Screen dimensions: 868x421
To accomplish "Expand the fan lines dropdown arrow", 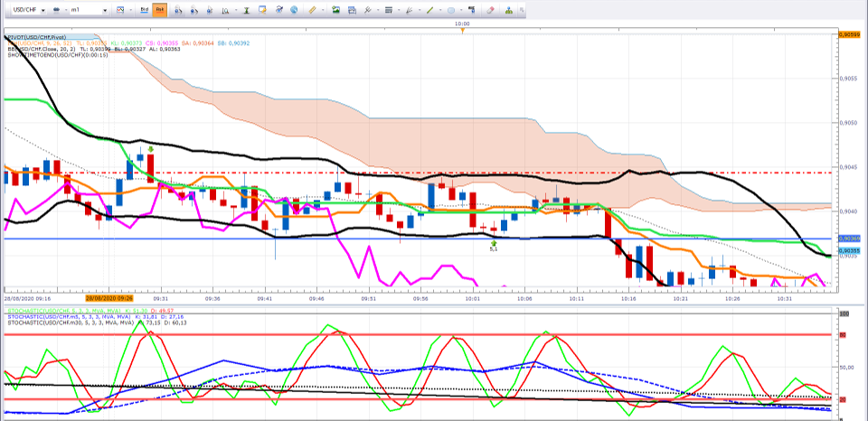I will (x=419, y=10).
